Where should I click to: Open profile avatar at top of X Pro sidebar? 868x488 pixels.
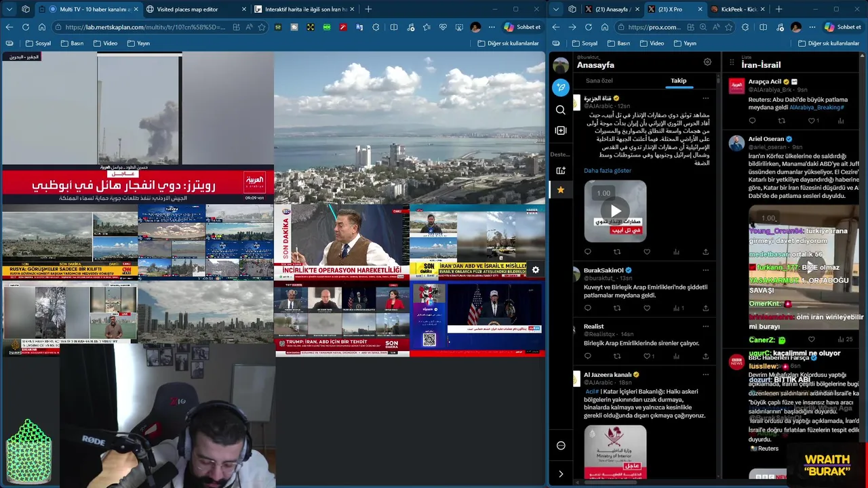561,65
